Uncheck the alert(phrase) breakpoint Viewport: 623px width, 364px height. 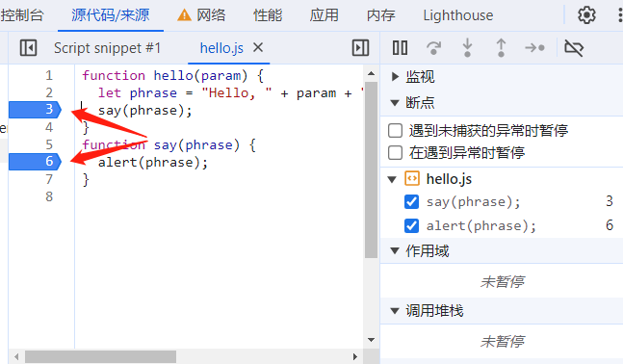(x=411, y=225)
